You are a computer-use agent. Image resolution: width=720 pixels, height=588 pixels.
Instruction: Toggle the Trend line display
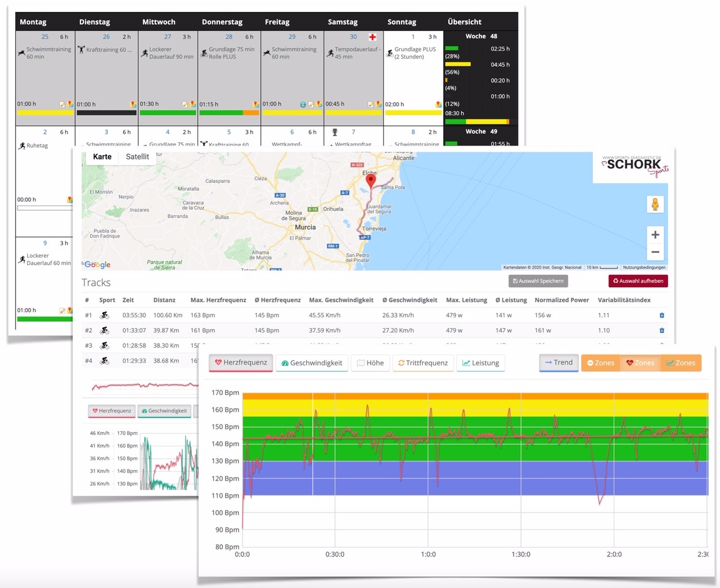coord(559,363)
